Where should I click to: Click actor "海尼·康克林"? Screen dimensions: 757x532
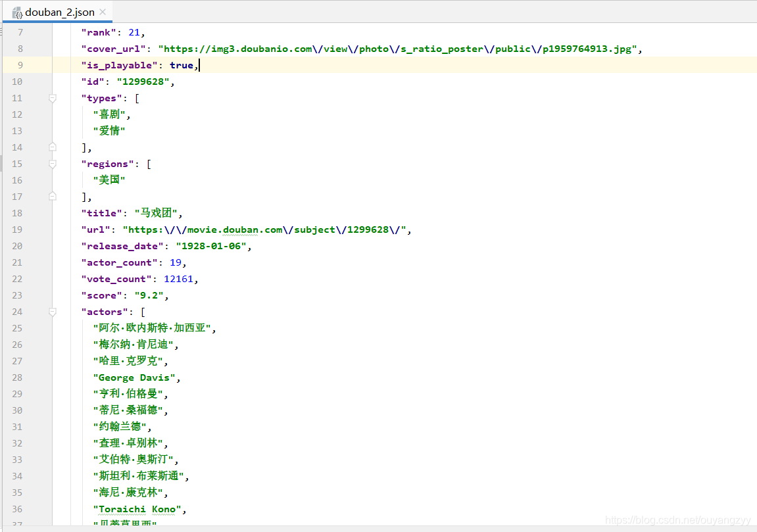point(128,493)
